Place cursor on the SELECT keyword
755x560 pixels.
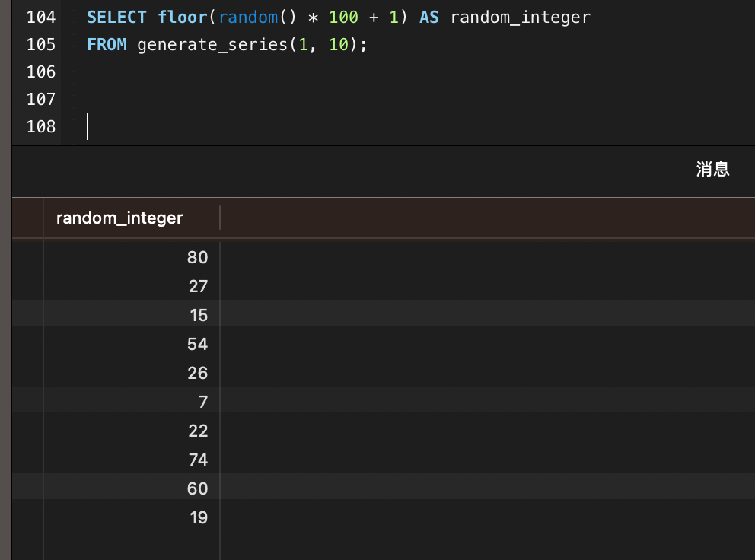[116, 17]
